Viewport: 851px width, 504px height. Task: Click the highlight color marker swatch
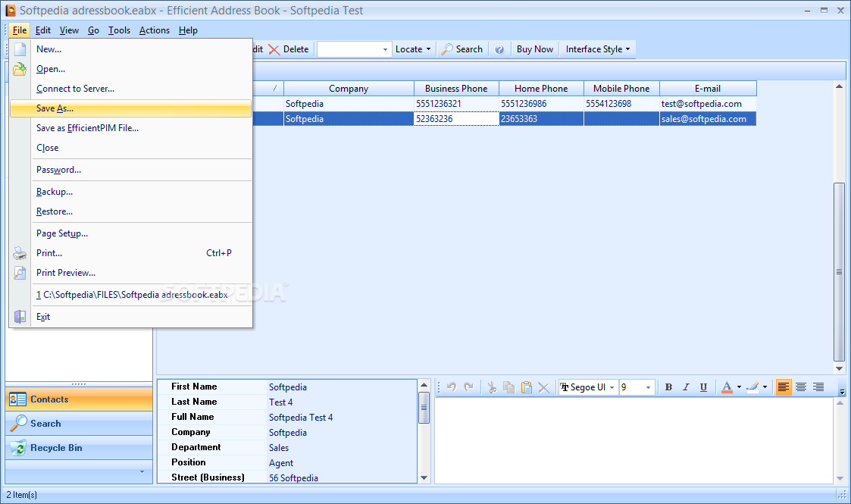[752, 387]
